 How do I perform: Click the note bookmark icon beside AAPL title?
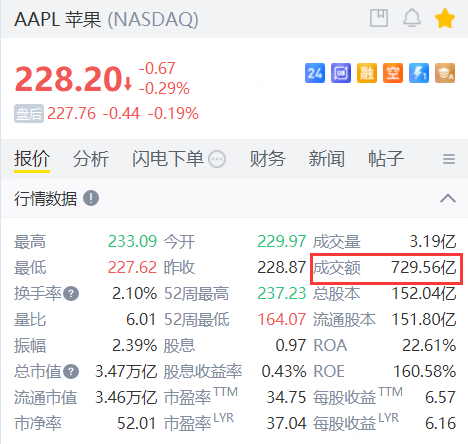[x=379, y=18]
